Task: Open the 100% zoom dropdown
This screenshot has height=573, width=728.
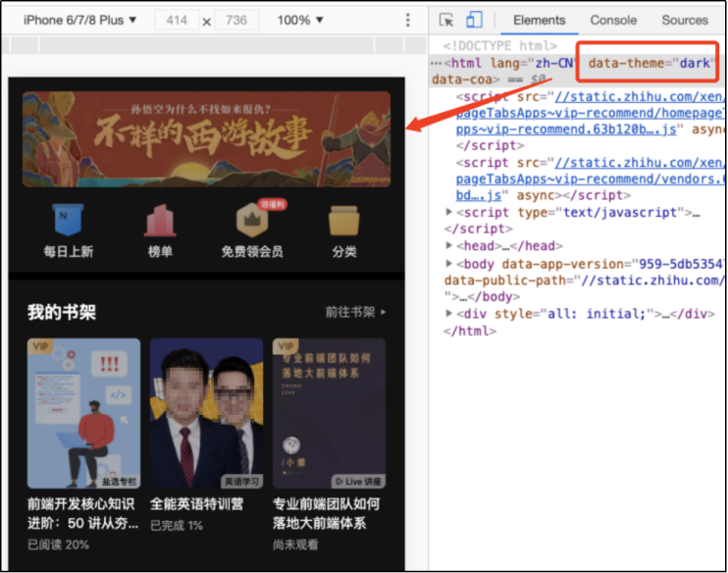Action: (300, 20)
